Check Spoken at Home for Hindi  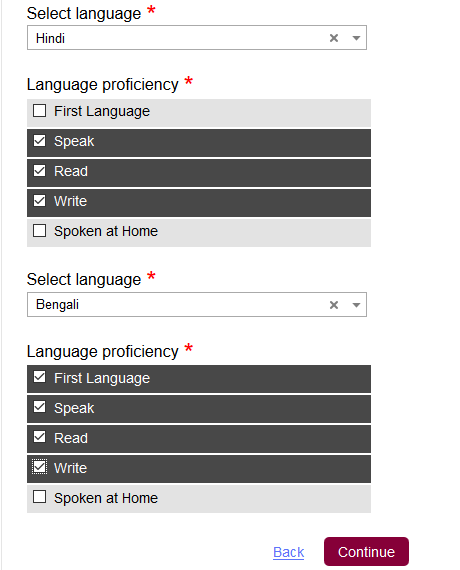[x=39, y=230]
